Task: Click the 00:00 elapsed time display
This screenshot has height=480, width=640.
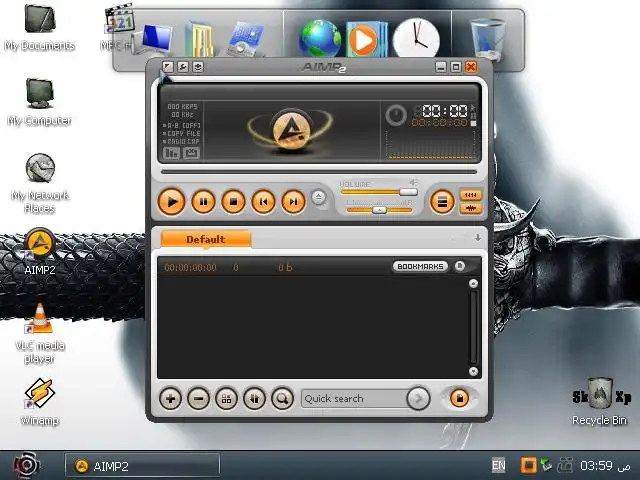Action: coord(445,111)
